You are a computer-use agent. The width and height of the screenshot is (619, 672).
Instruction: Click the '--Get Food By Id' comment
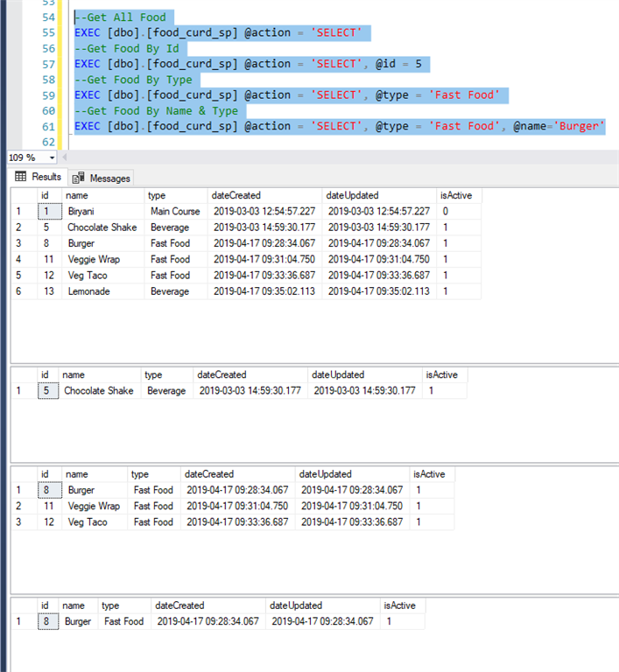tap(127, 48)
